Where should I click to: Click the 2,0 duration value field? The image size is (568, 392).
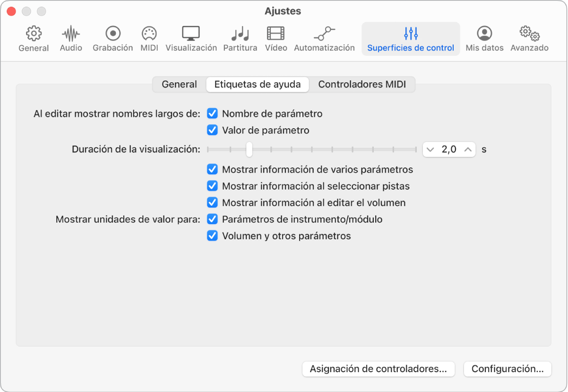tap(449, 150)
